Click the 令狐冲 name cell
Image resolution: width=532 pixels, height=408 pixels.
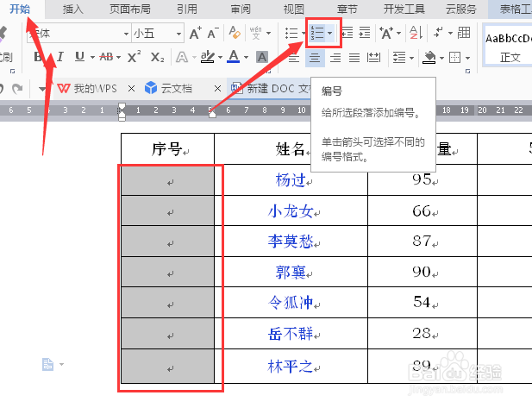[x=291, y=302]
